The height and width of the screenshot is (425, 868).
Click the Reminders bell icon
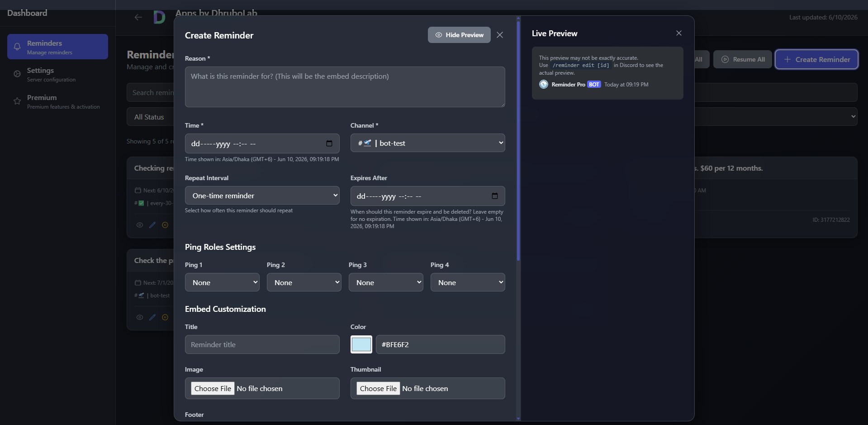point(17,47)
